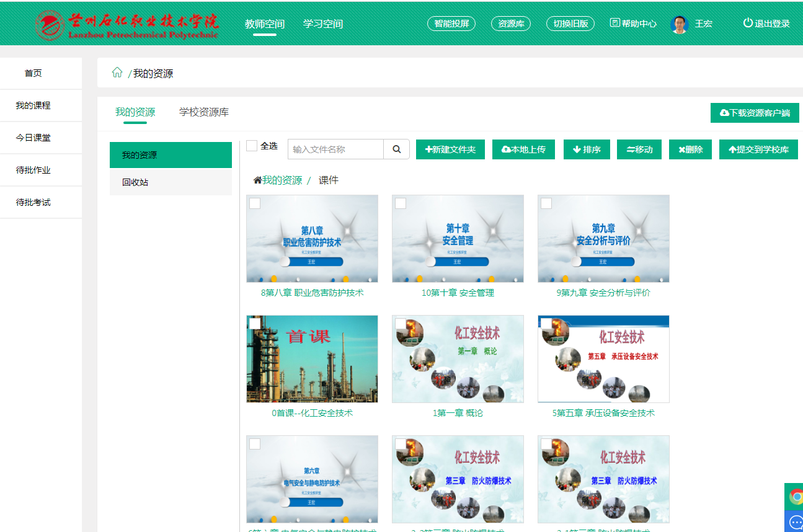
Task: Open 学习空间 in top navigation
Action: pyautogui.click(x=322, y=24)
